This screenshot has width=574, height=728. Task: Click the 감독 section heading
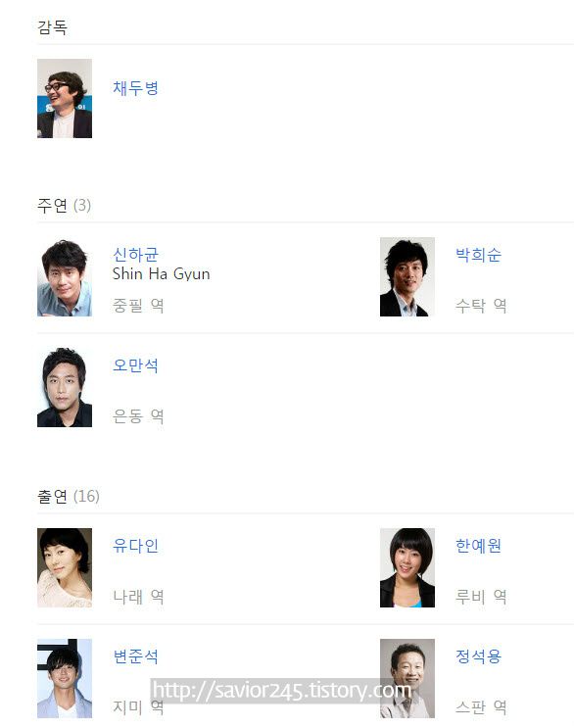pyautogui.click(x=53, y=26)
